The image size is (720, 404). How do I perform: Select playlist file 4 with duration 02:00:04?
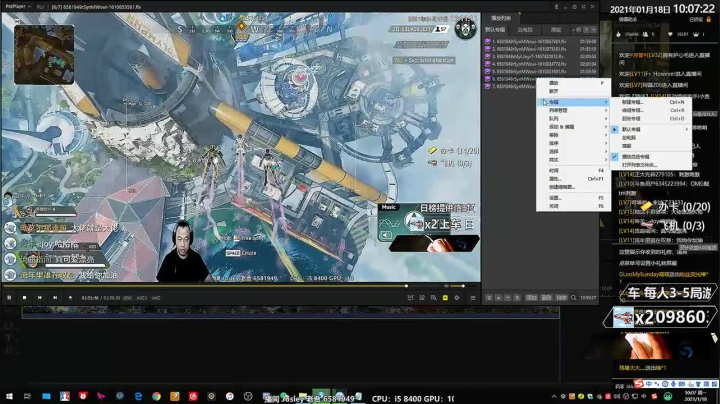coord(540,64)
